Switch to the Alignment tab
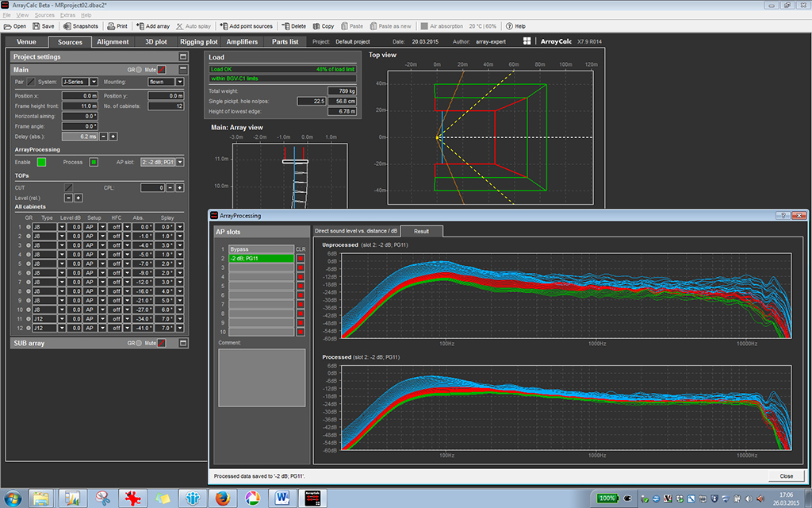This screenshot has width=812, height=508. coord(113,41)
